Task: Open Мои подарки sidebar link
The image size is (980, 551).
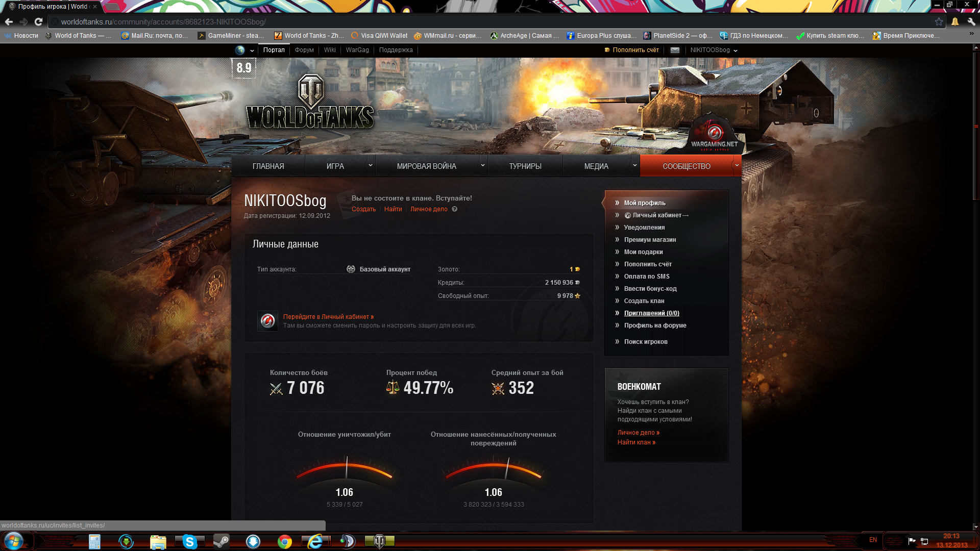Action: click(643, 252)
